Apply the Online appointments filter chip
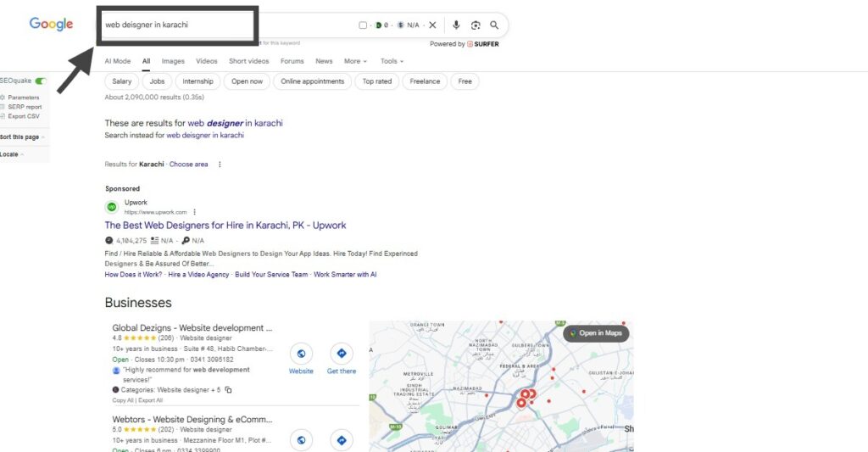The height and width of the screenshot is (452, 868). [312, 81]
